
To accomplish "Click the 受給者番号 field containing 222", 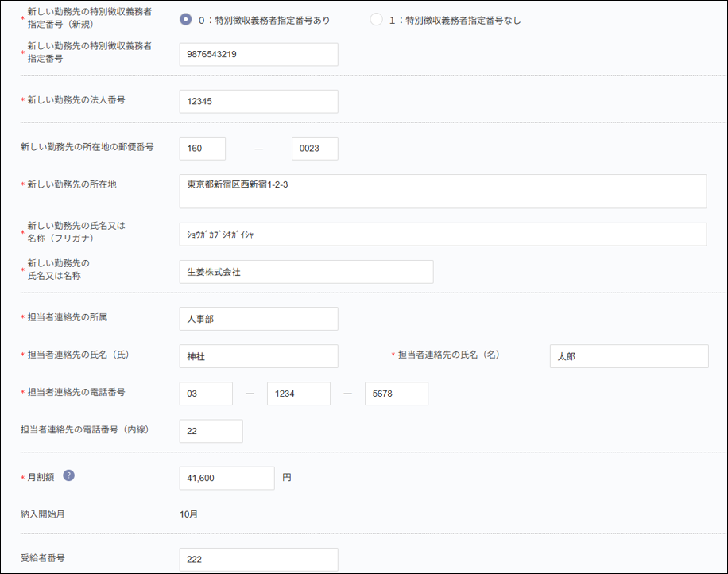I will [x=258, y=559].
